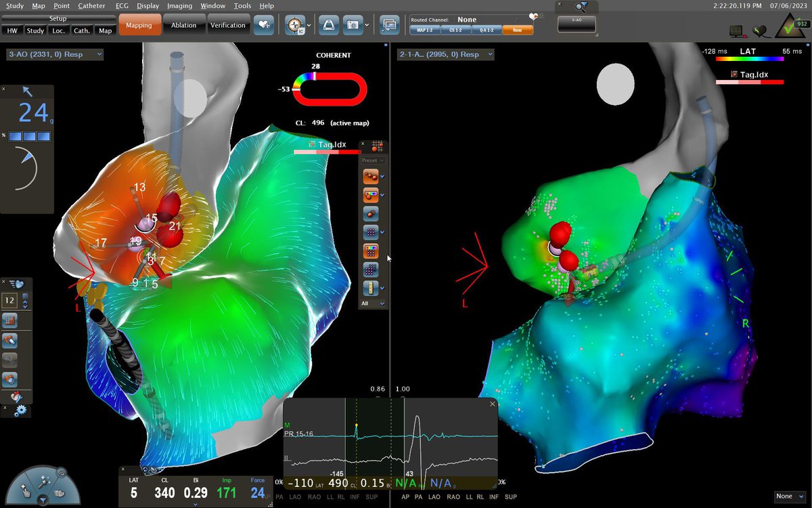This screenshot has height=508, width=812.
Task: Click the Tag.Idx color bar in left view
Action: tap(327, 152)
